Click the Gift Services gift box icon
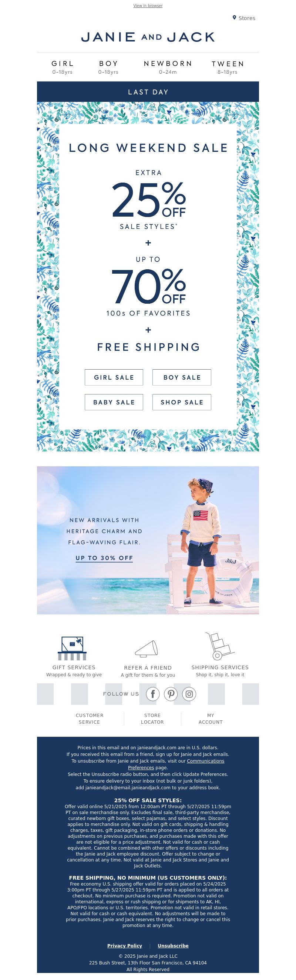Screen dimensions: 296x980 (72, 648)
